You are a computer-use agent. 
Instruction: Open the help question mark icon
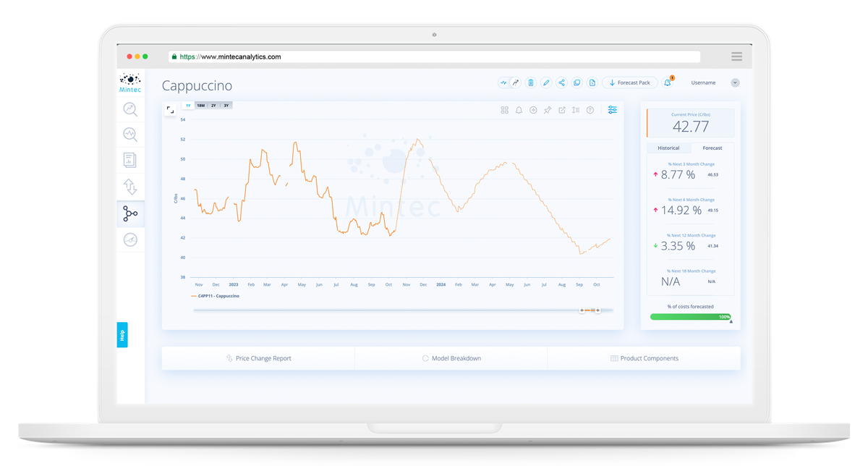[590, 110]
